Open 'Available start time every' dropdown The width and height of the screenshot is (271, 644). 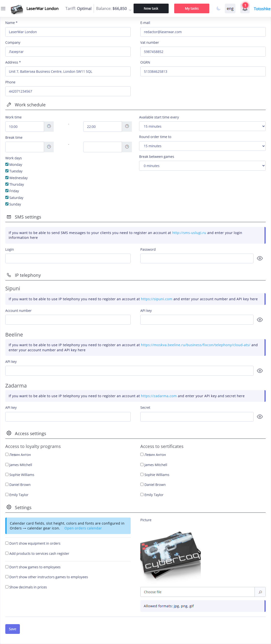[202, 126]
